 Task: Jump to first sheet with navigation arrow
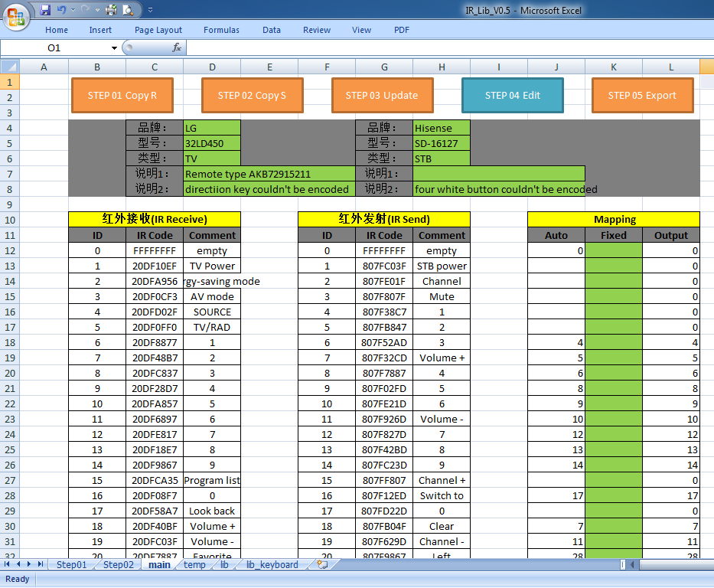8,565
